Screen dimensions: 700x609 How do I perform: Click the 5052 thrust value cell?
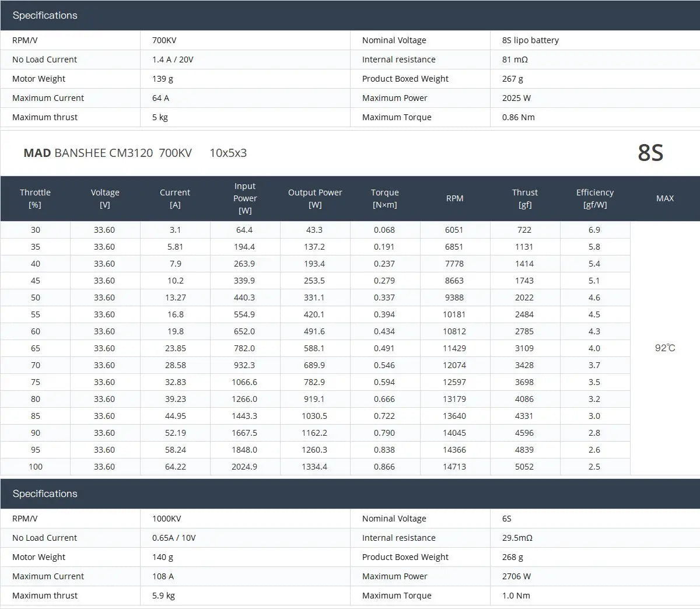pos(524,467)
